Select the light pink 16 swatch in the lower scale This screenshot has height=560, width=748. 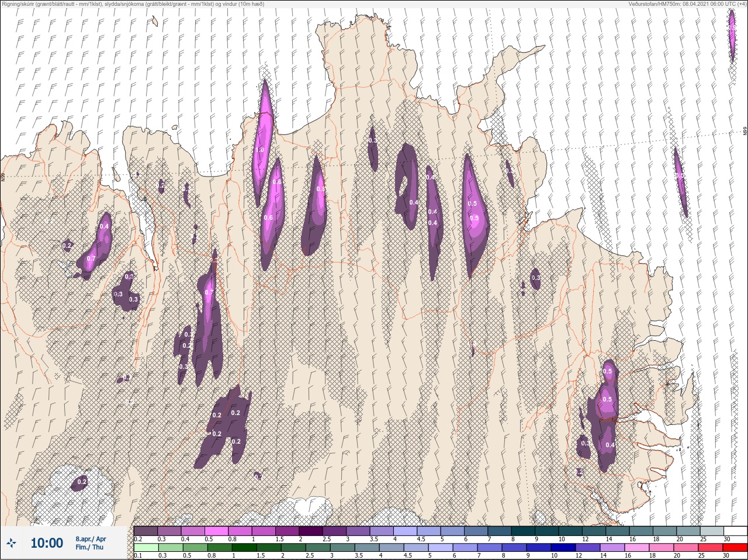coord(637,548)
